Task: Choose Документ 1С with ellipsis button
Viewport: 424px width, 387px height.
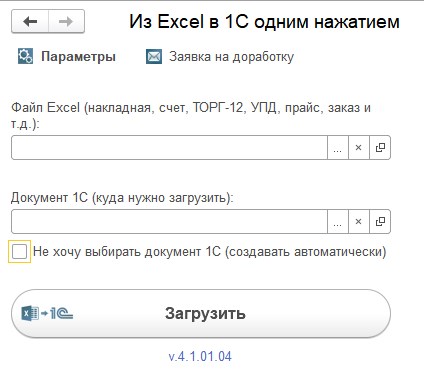Action: [x=338, y=221]
